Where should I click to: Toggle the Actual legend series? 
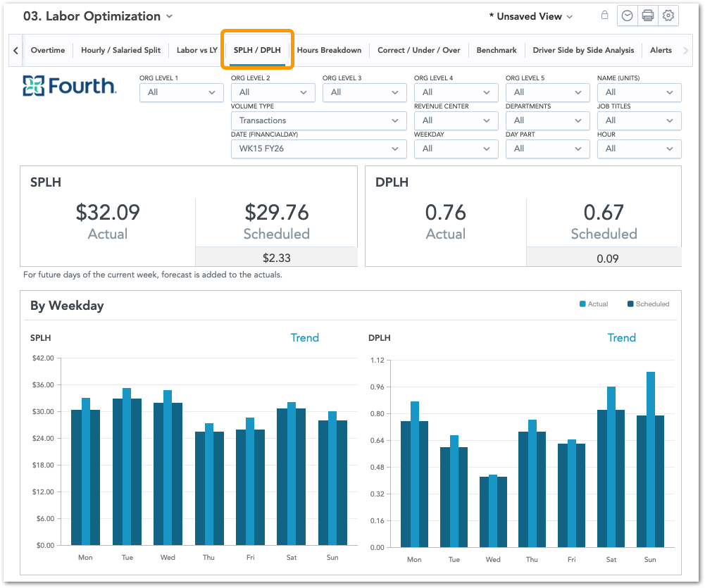593,304
